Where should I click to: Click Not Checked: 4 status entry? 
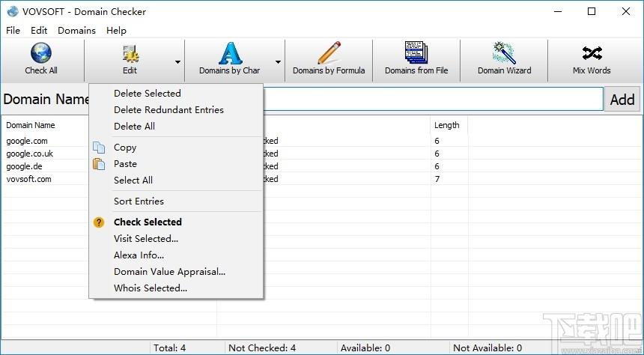262,348
